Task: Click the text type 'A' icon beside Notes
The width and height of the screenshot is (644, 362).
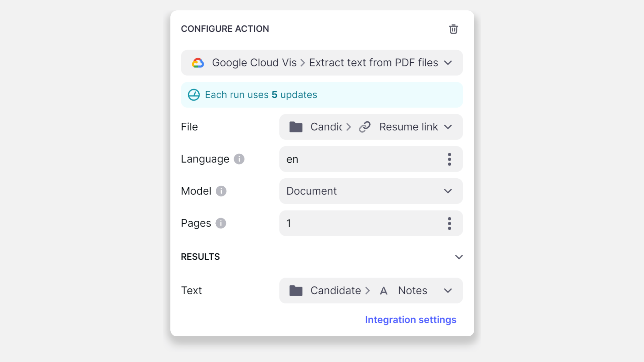Action: [383, 291]
